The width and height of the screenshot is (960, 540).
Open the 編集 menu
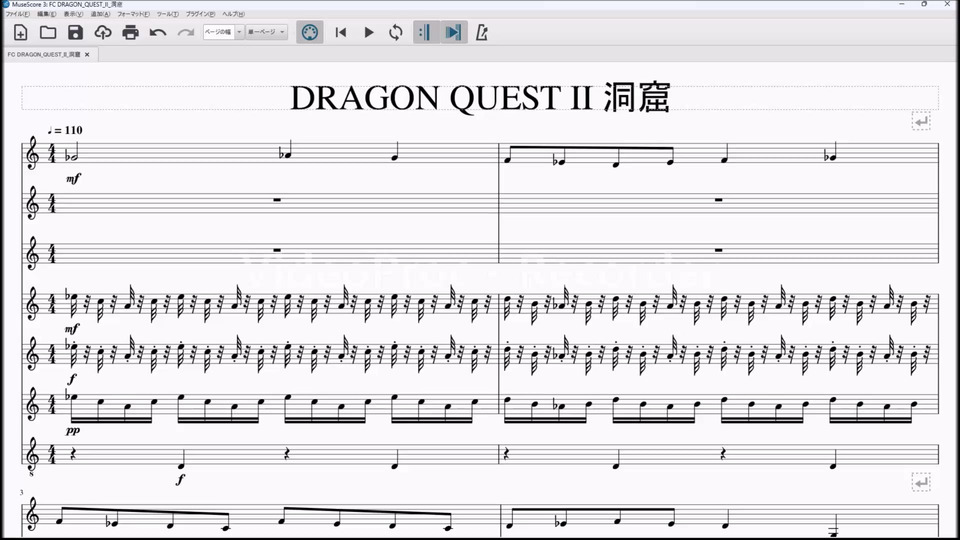(x=47, y=14)
